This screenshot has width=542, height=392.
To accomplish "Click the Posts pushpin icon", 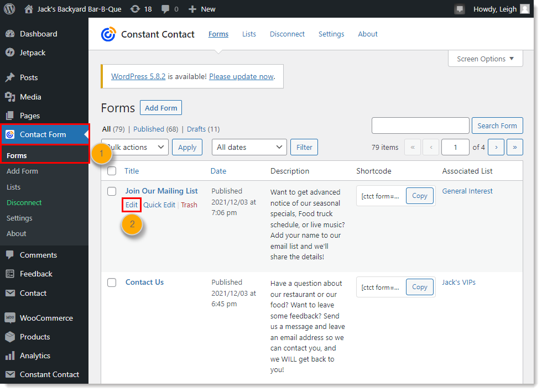I will pyautogui.click(x=10, y=77).
